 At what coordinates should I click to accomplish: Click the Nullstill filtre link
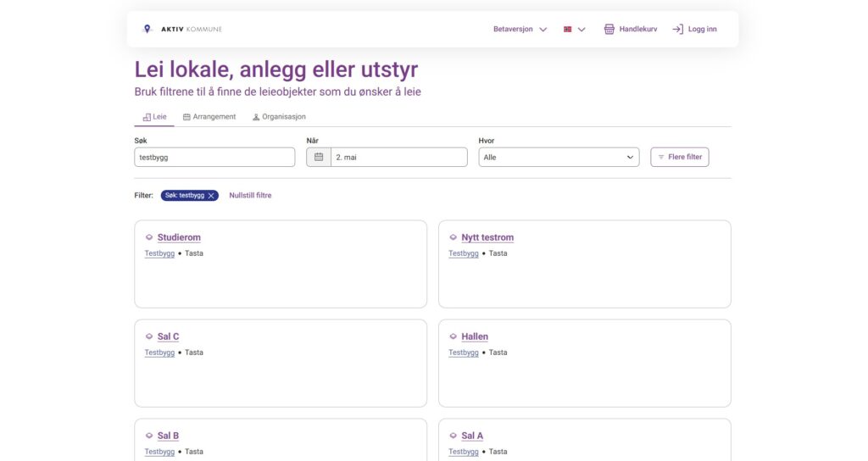250,196
